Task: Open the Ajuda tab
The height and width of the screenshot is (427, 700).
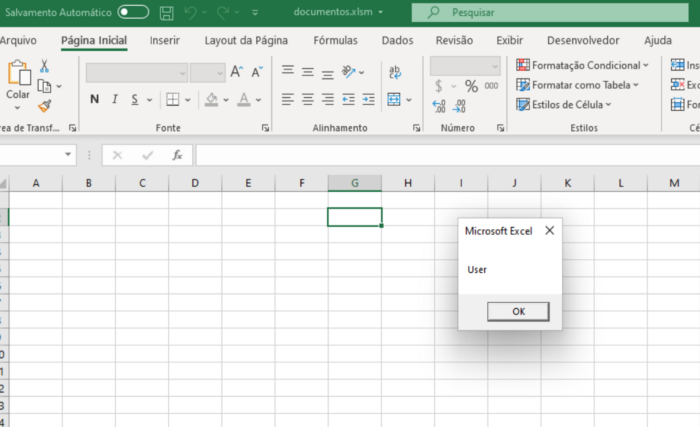Action: [x=658, y=40]
